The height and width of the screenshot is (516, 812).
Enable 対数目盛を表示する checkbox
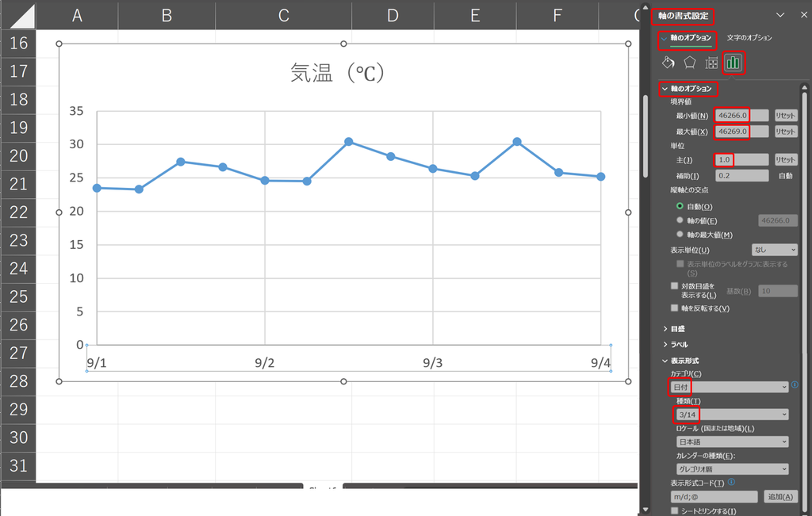tap(674, 285)
